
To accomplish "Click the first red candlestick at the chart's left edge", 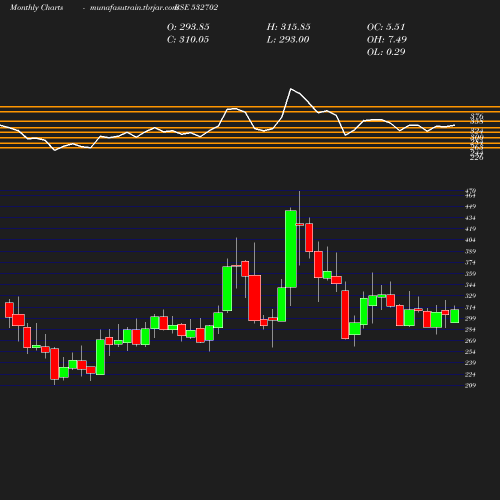I will (x=9, y=310).
